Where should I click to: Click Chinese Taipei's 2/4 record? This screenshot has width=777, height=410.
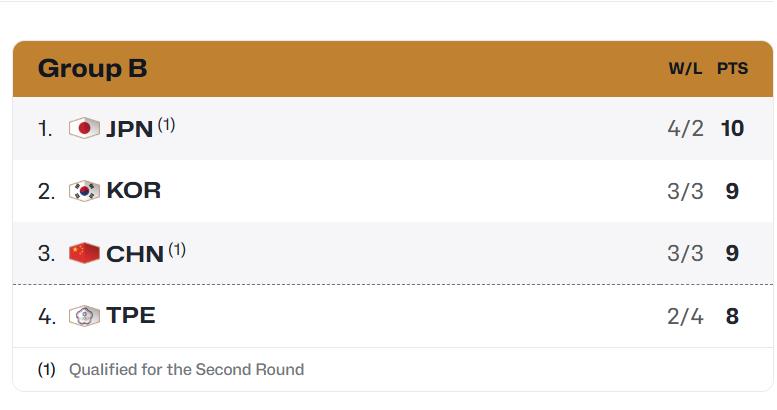(x=685, y=316)
